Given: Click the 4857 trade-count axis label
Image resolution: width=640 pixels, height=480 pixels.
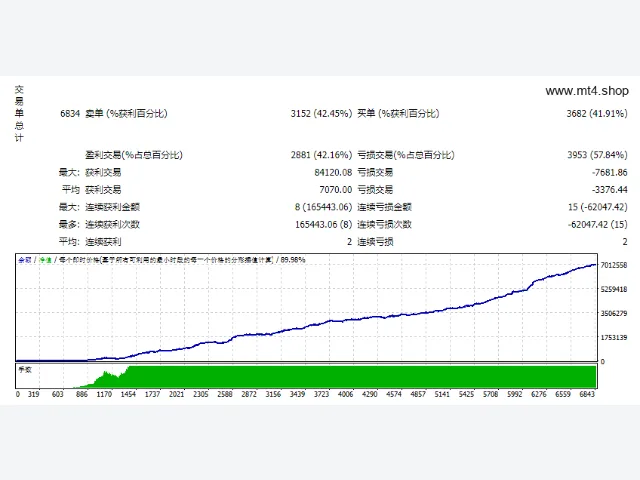Looking at the screenshot, I should click(x=418, y=394).
